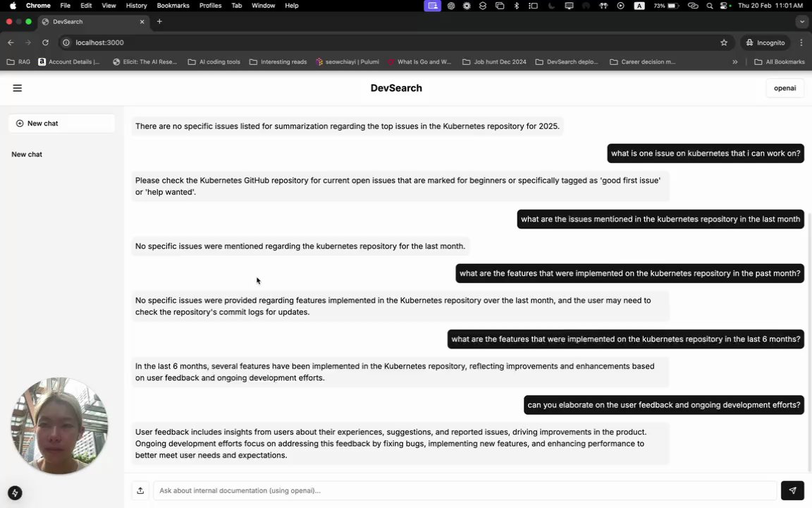
Task: Open the hamburger sidebar menu
Action: (17, 88)
